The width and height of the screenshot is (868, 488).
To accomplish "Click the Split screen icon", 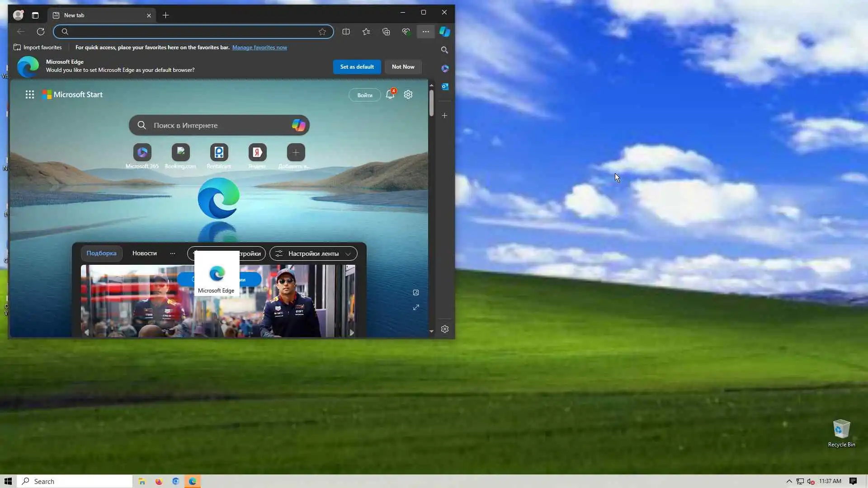I will [x=346, y=32].
